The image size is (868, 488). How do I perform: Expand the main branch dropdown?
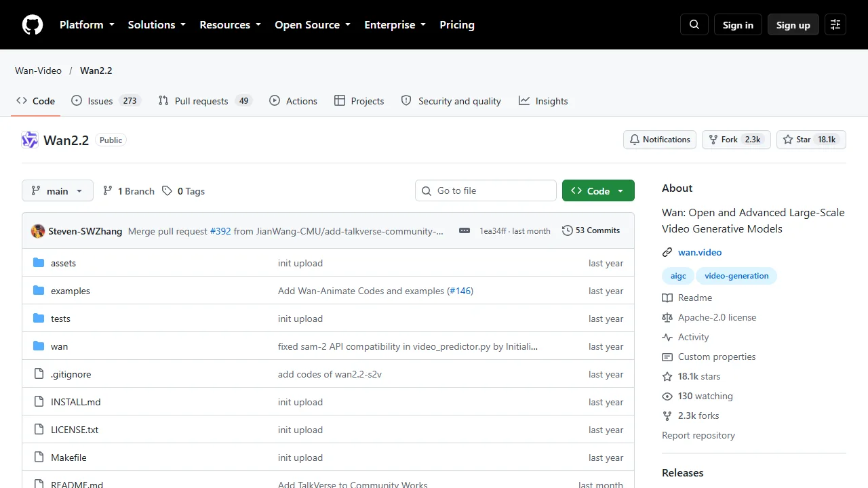coord(57,191)
